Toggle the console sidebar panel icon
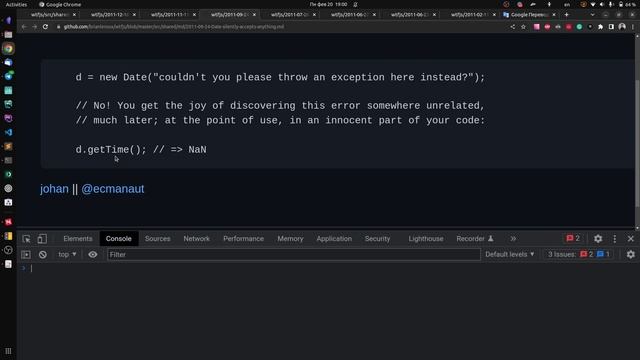Image resolution: width=640 pixels, height=360 pixels. click(x=26, y=255)
